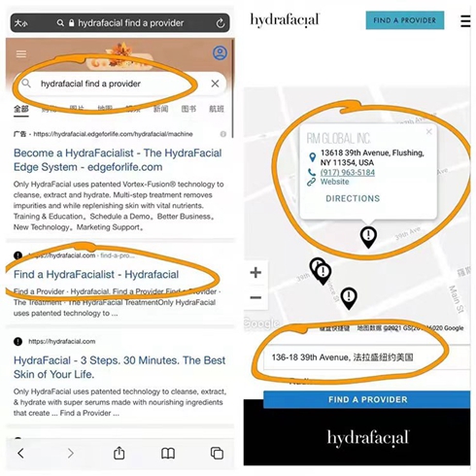This screenshot has width=476, height=476.
Task: Tap the Safari reload icon
Action: pos(221,23)
